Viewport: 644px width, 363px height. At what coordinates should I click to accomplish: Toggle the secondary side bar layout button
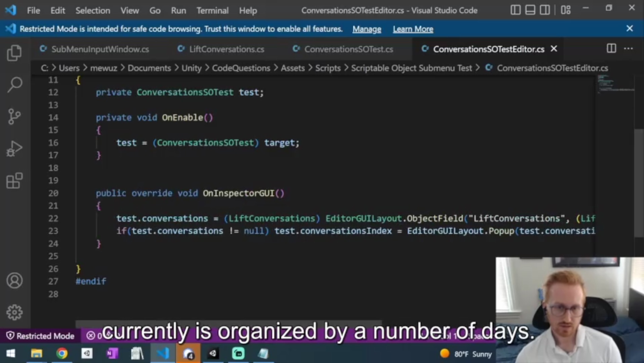pos(545,10)
